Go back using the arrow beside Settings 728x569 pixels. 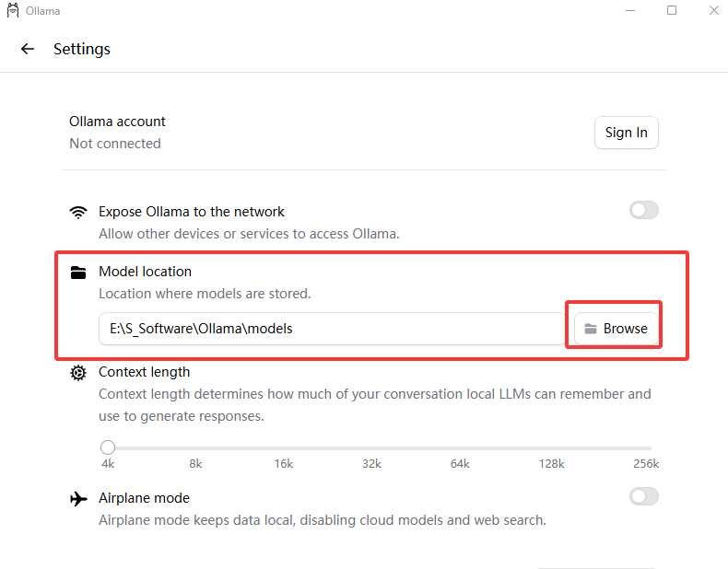pos(28,49)
